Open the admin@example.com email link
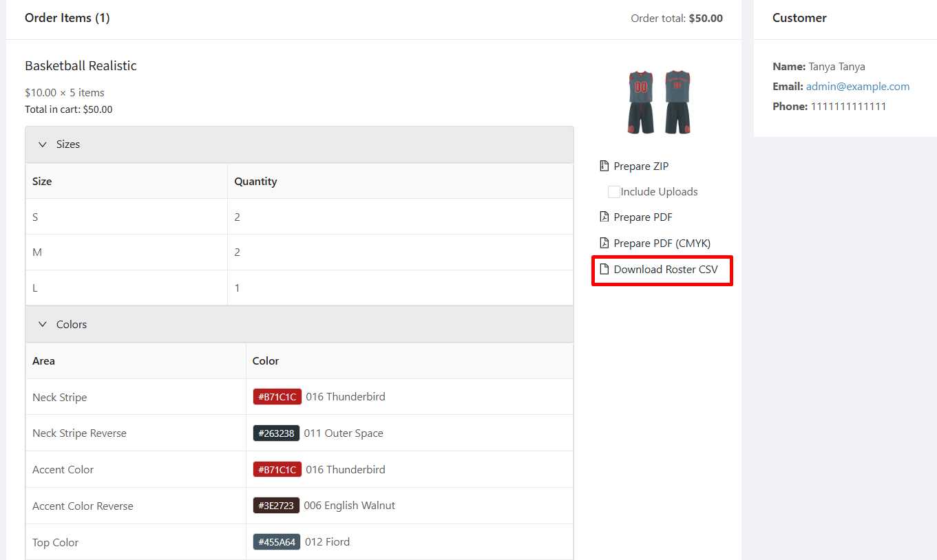Screen dimensions: 937x560 point(857,87)
